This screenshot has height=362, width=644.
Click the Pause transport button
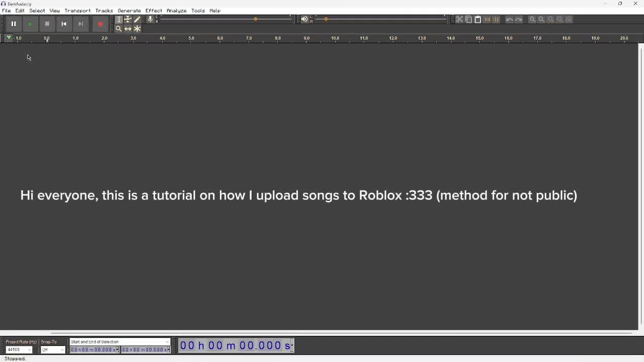tap(14, 24)
